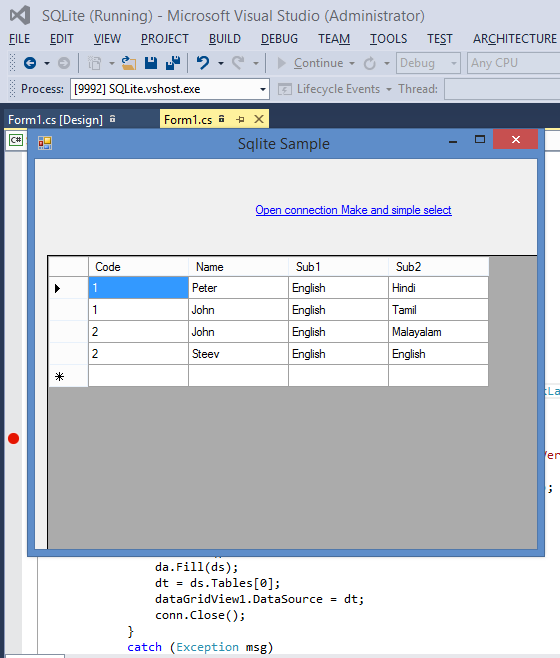Switch to the Form1.cs code tab
The image size is (560, 658).
188,120
